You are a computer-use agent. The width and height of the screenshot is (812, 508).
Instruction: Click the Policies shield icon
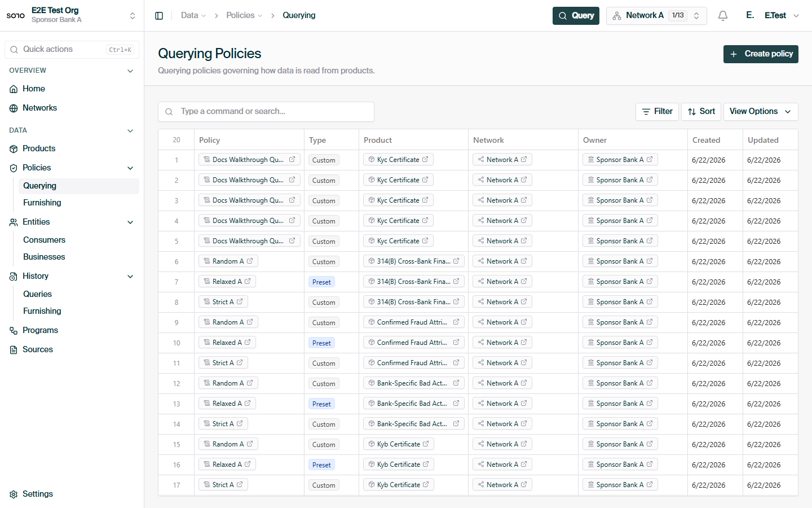14,168
